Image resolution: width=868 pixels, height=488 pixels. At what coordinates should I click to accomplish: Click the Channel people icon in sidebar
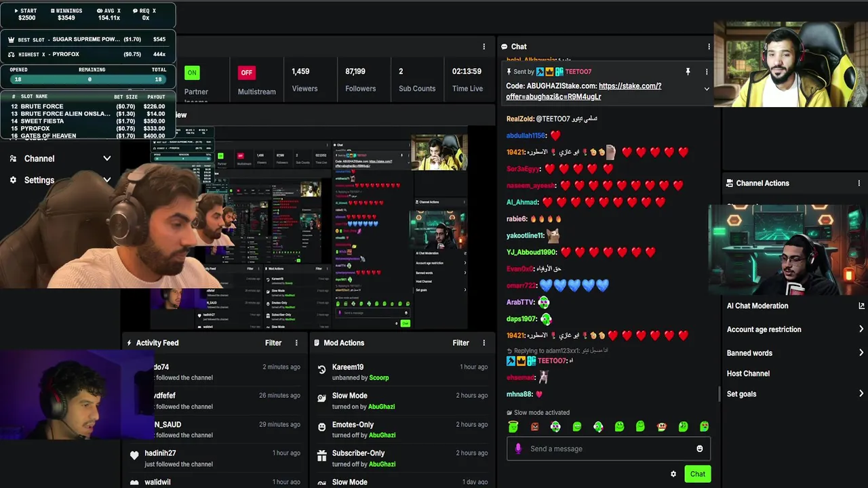[x=13, y=159]
